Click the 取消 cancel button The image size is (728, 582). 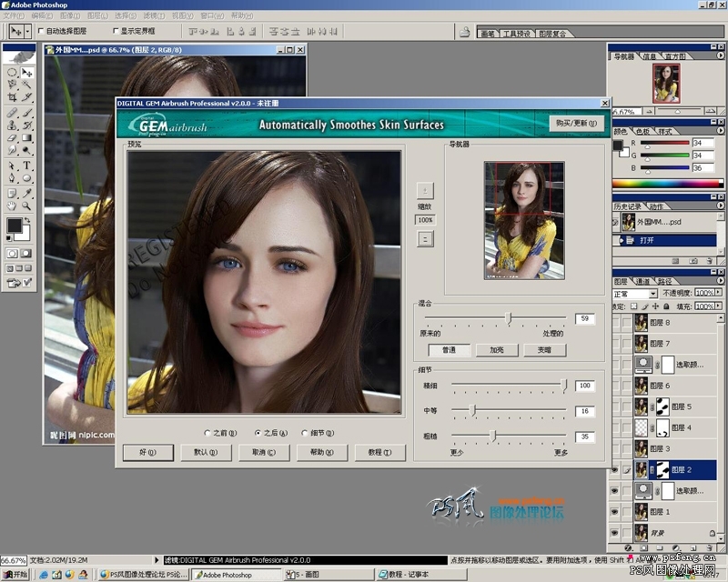[x=264, y=452]
